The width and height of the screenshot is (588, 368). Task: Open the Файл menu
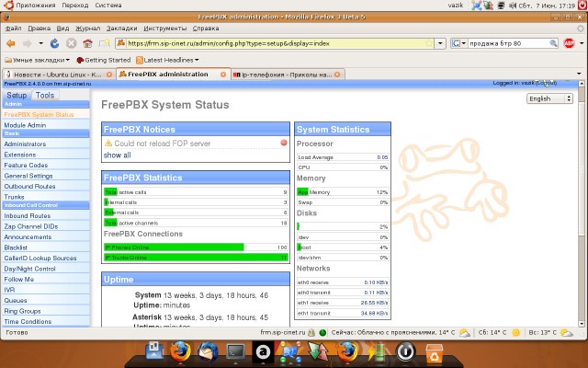(13, 29)
